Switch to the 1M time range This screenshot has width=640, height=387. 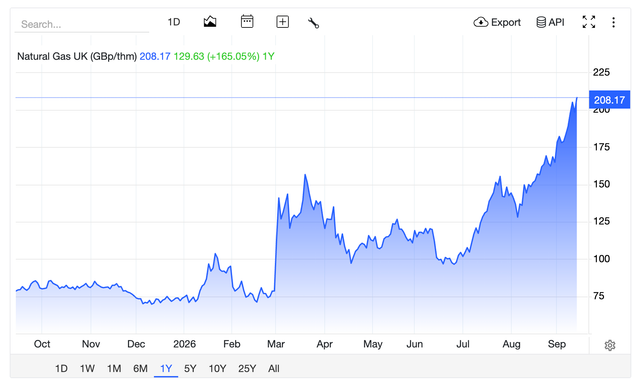[114, 369]
